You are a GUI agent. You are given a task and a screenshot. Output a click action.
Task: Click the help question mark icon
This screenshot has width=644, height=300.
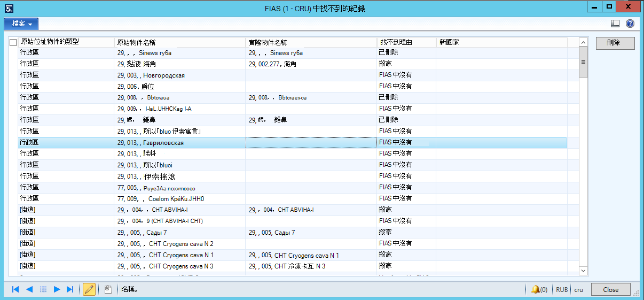[630, 24]
